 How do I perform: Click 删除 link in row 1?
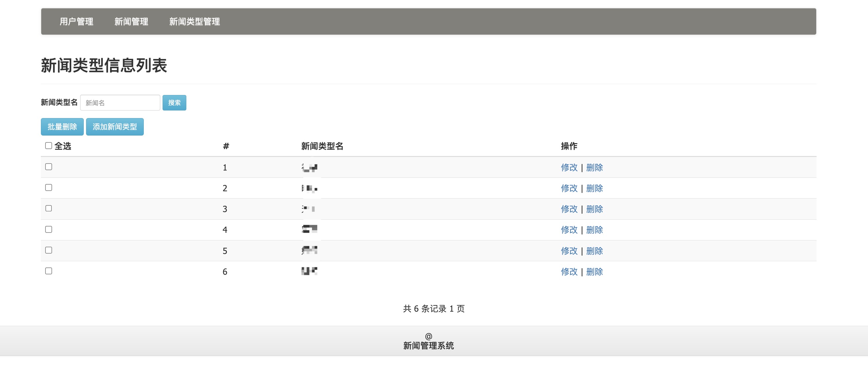tap(594, 168)
